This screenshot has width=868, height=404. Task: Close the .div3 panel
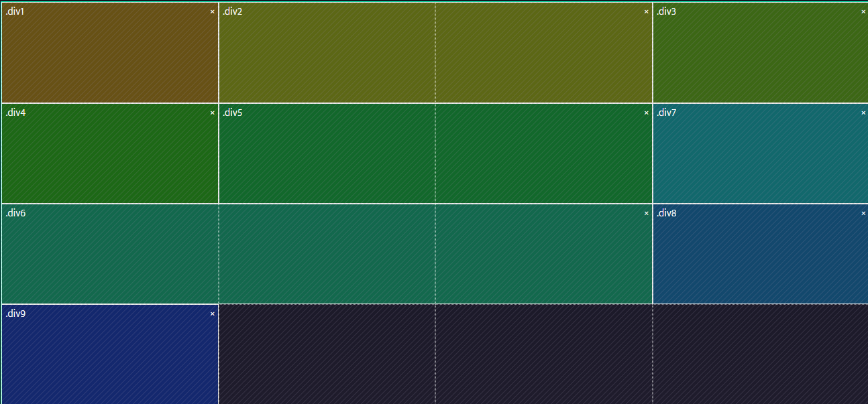tap(863, 11)
